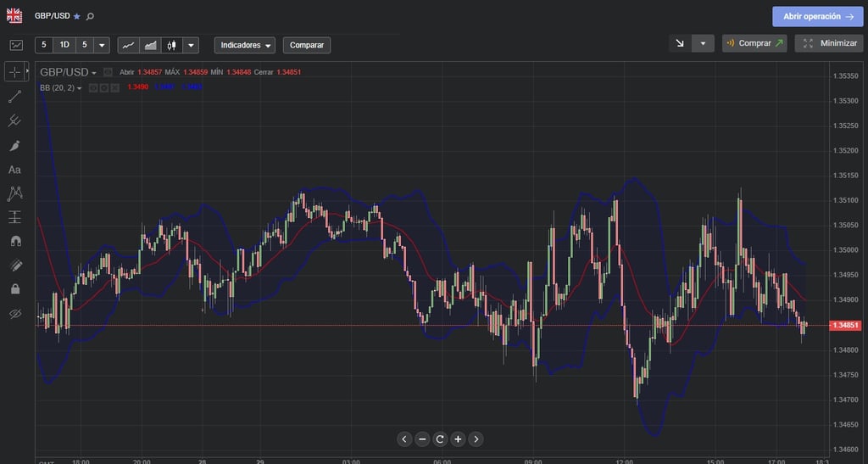The width and height of the screenshot is (868, 464).
Task: Switch to candlestick chart style
Action: (171, 46)
